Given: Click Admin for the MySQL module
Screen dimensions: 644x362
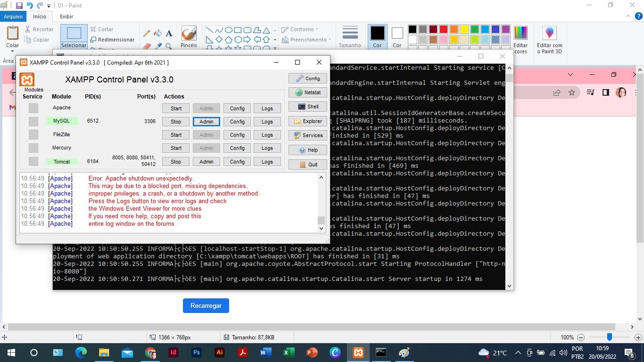Looking at the screenshot, I should click(206, 122).
